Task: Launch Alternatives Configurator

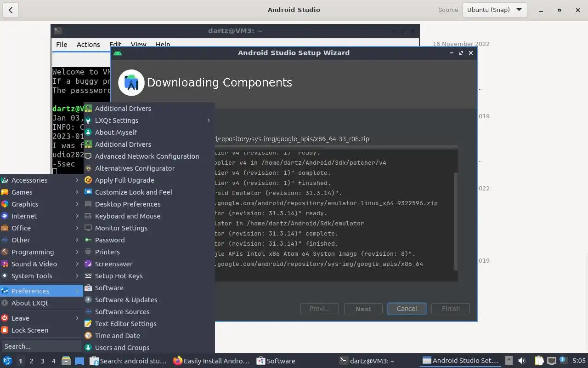Action: pyautogui.click(x=149, y=168)
